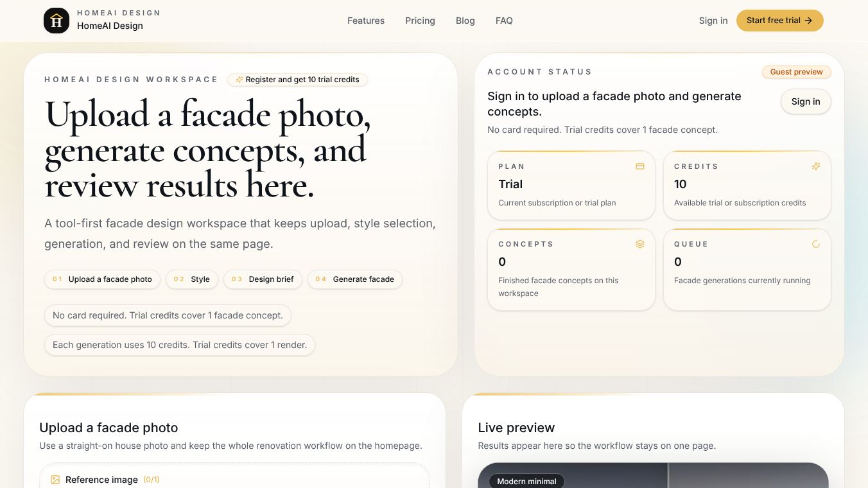Open the Features menu item

366,21
